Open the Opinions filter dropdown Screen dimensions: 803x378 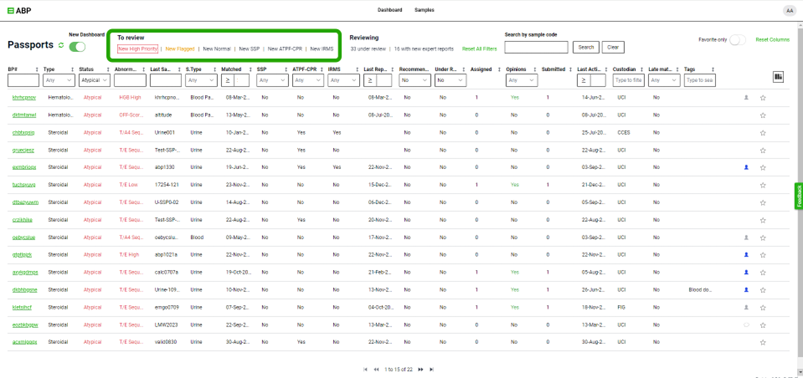(522, 80)
